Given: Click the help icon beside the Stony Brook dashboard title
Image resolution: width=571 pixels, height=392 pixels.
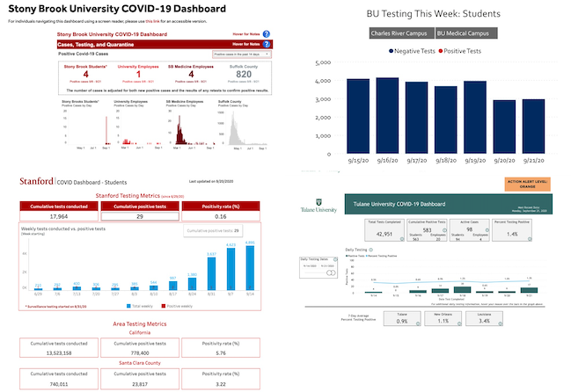Looking at the screenshot, I should 267,34.
